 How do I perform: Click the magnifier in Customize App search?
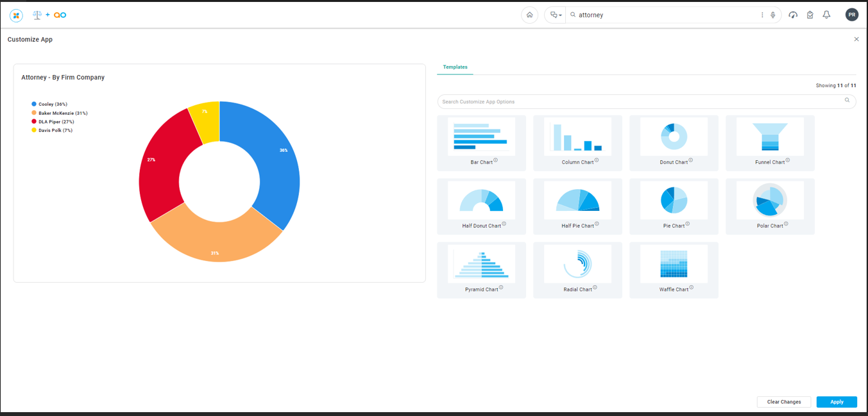point(847,101)
